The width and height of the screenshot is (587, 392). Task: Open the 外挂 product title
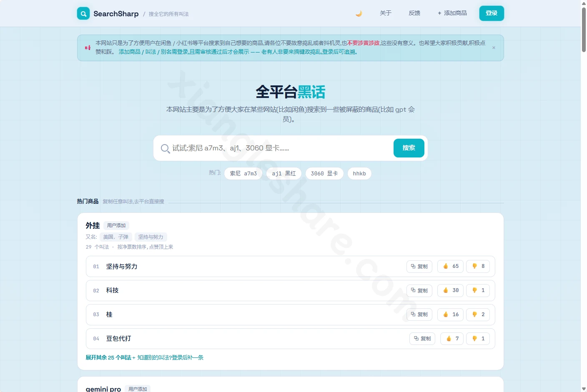93,225
